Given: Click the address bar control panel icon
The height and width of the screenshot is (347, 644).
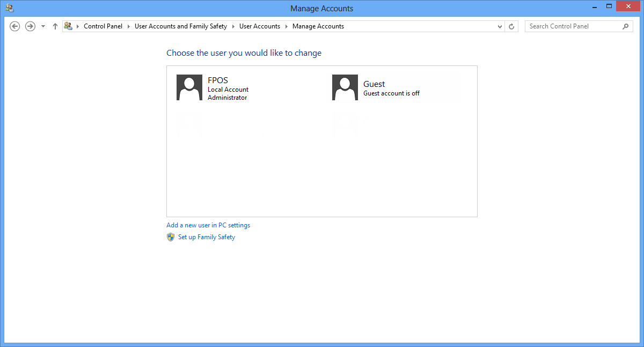Looking at the screenshot, I should 68,26.
